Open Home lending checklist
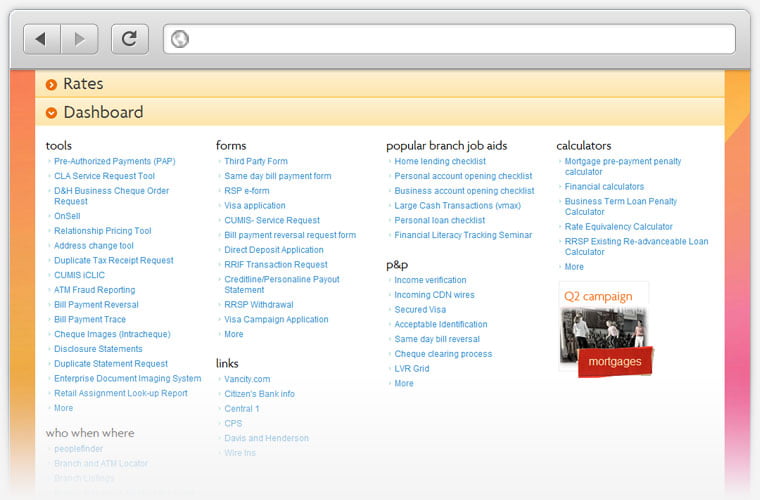Screen dimensions: 760x500 (x=440, y=161)
